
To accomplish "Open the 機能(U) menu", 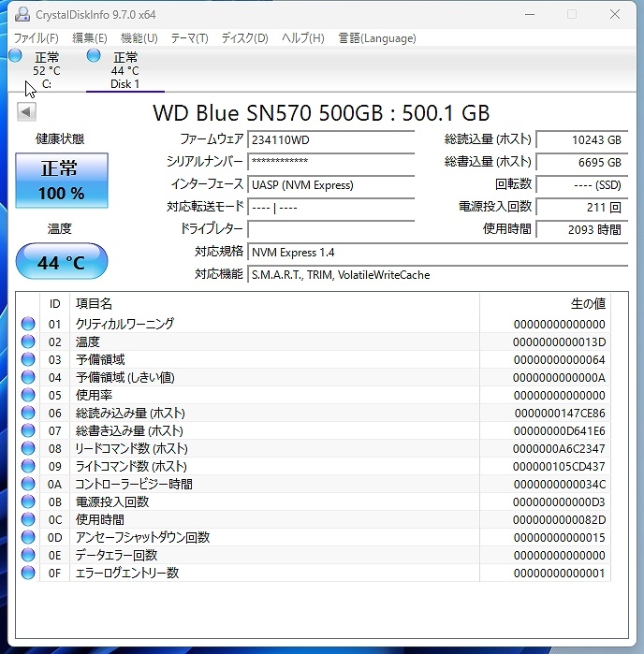I will click(139, 38).
